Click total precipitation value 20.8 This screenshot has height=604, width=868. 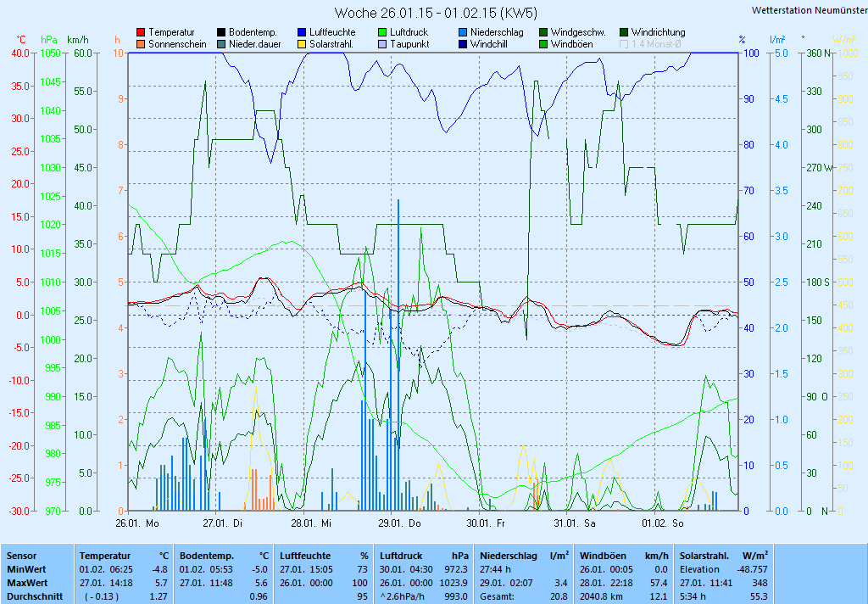(559, 597)
